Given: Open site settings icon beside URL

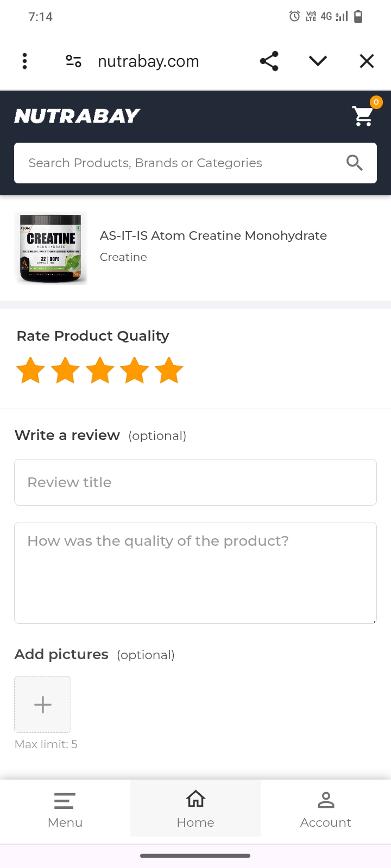Looking at the screenshot, I should [x=73, y=61].
